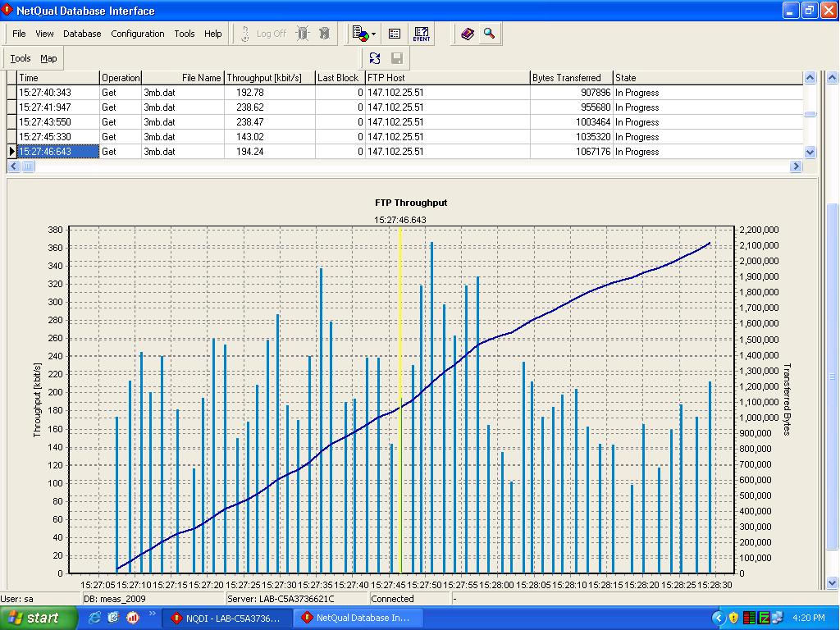Click the table's horizontal scrollbar right arrow
The height and width of the screenshot is (630, 840).
[796, 166]
